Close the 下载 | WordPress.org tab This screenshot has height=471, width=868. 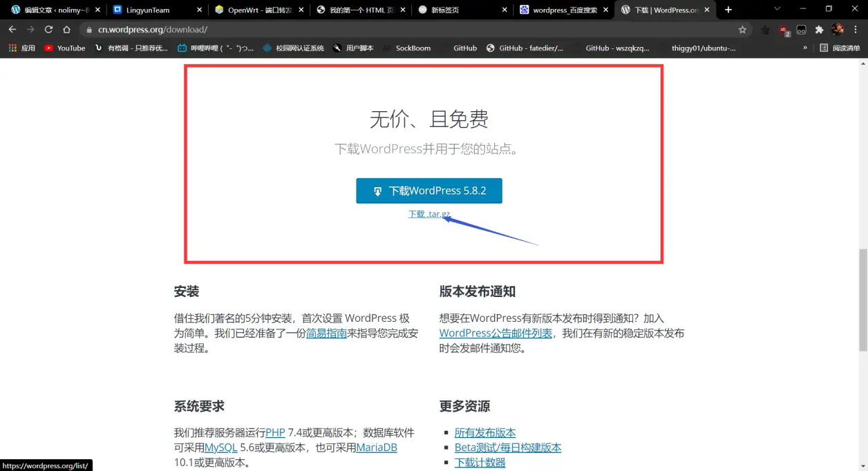[706, 10]
